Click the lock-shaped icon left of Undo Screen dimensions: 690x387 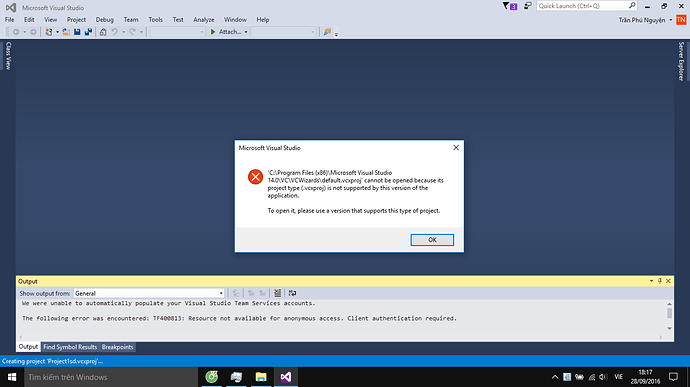pyautogui.click(x=103, y=32)
